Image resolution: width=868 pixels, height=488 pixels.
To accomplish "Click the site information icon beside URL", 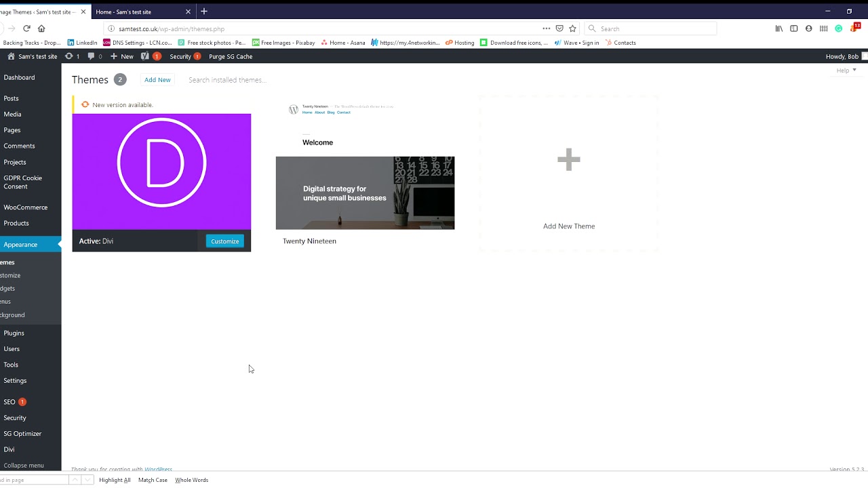I will (111, 28).
